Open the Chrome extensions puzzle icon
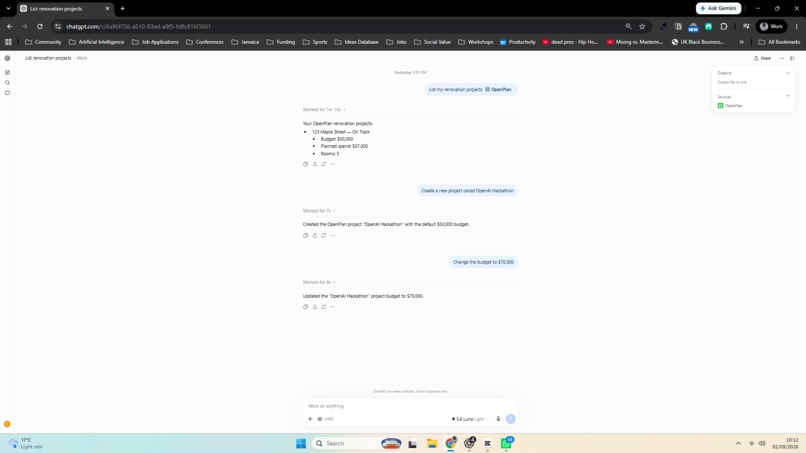 tap(724, 26)
